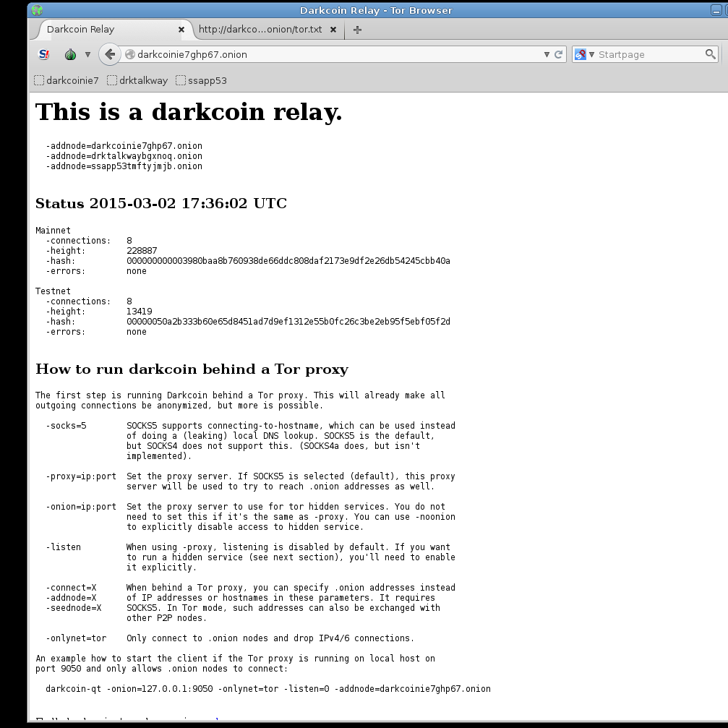Screen dimensions: 728x728
Task: Click the -seednode=X option text
Action: click(73, 608)
